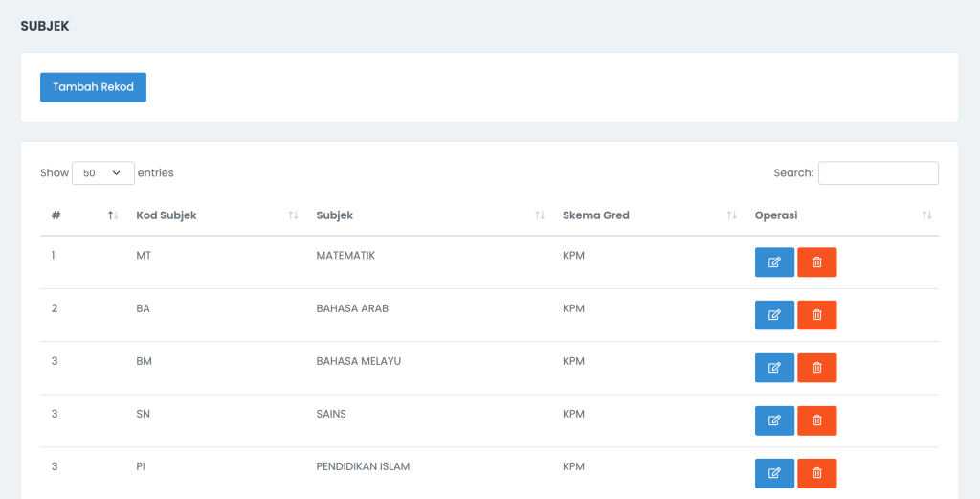Sort by the Subjek column header
980x499 pixels.
tap(428, 215)
